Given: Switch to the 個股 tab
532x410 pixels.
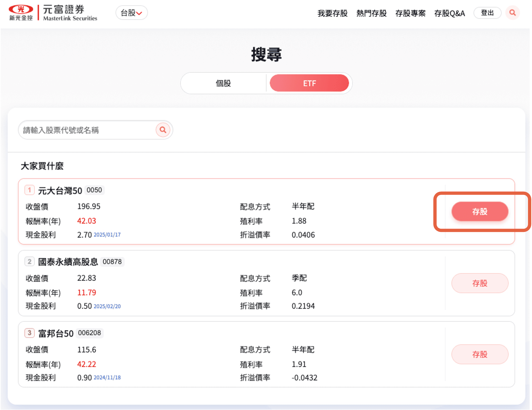Looking at the screenshot, I should [223, 83].
